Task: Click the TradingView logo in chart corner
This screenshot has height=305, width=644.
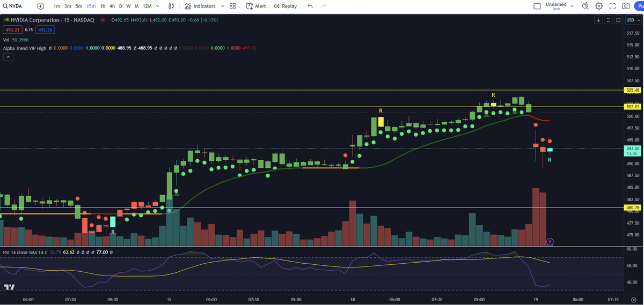Action: point(9,288)
